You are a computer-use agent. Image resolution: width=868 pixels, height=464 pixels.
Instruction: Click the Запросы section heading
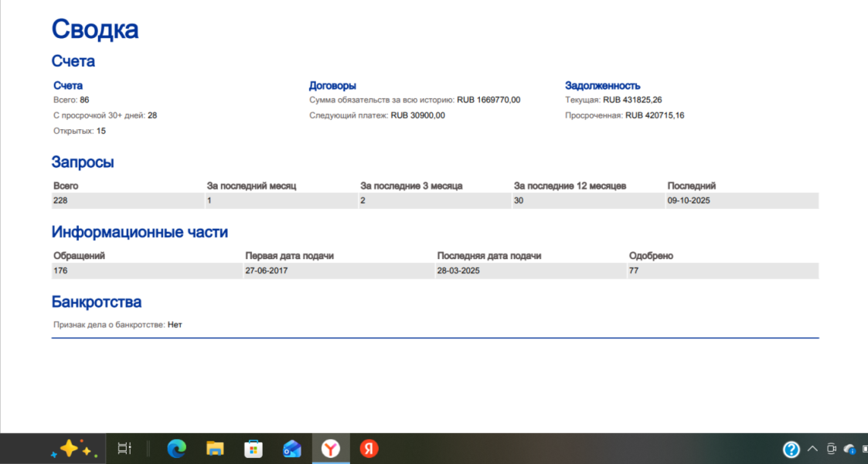83,162
